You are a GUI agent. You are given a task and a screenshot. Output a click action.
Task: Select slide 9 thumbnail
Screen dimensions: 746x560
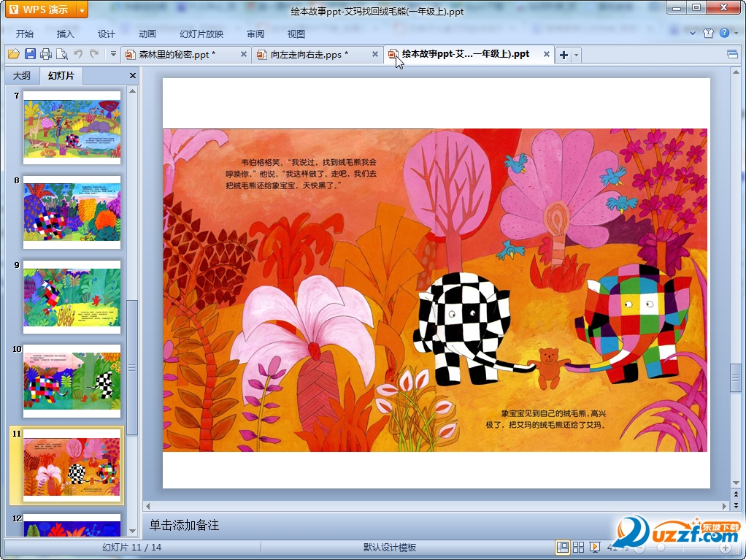tap(72, 297)
